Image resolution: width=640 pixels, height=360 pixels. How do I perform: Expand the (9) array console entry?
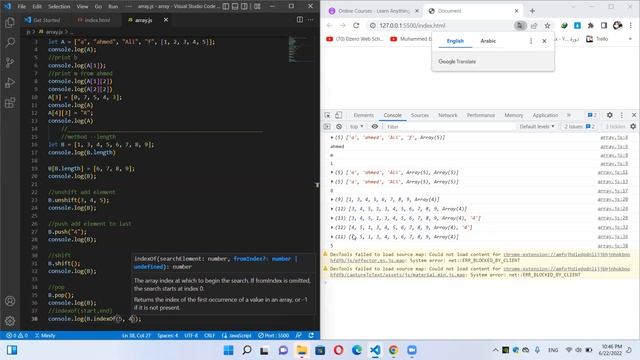[x=332, y=200]
